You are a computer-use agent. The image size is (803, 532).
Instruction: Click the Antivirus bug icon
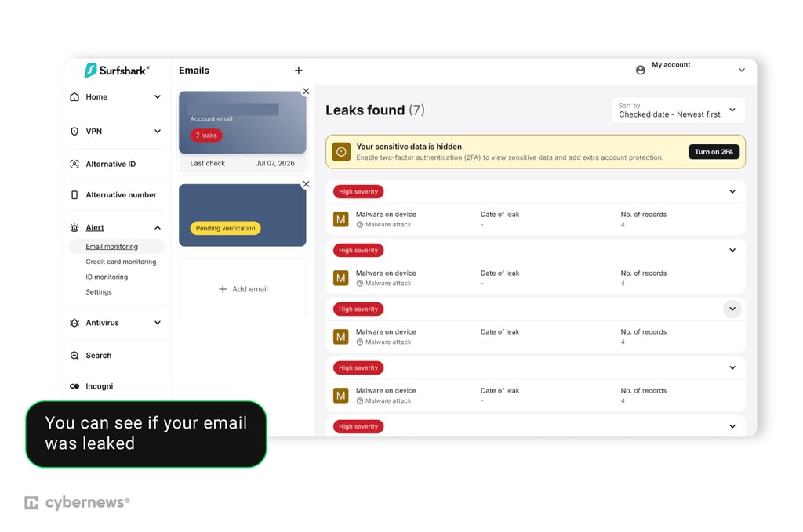tap(74, 323)
